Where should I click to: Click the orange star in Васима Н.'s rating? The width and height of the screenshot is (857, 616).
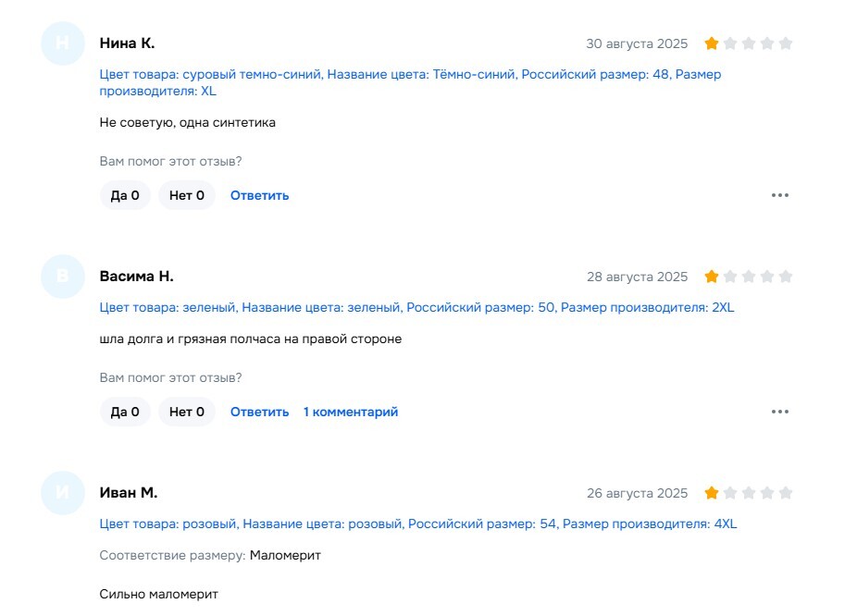(712, 277)
